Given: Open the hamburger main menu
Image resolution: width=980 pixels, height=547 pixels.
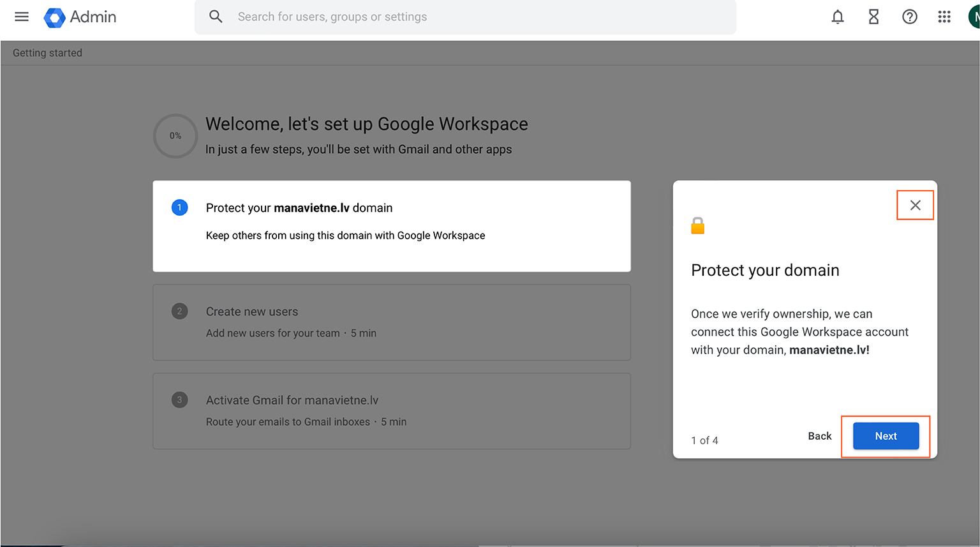Looking at the screenshot, I should point(22,17).
